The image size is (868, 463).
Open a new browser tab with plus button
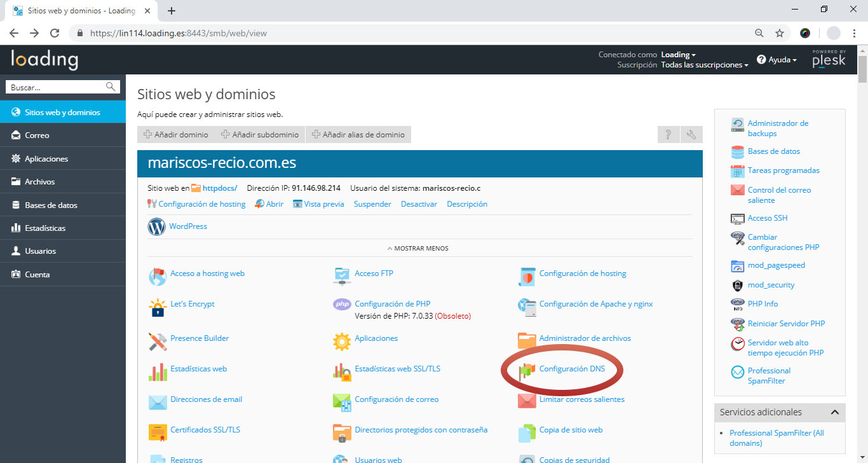(172, 11)
